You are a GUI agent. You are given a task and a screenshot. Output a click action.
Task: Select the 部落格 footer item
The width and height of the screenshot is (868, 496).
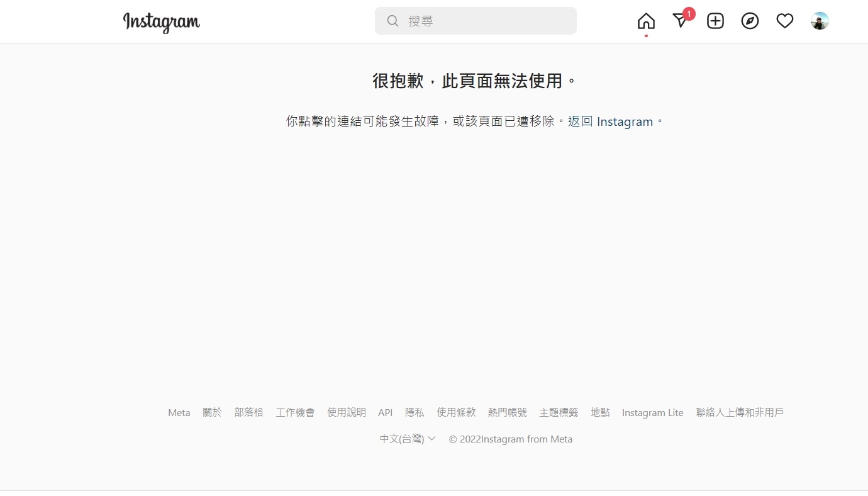coord(249,412)
